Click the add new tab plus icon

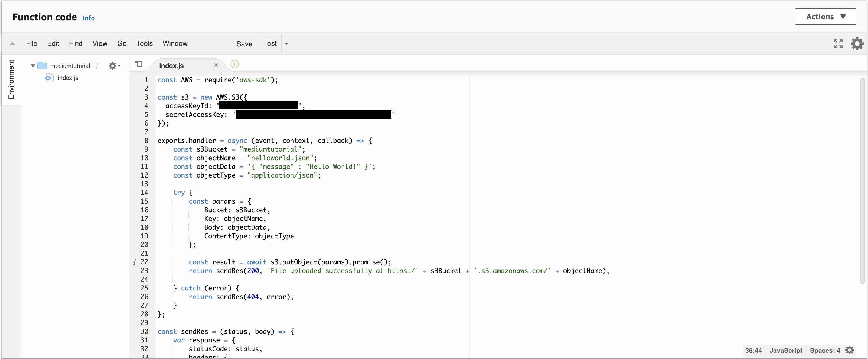[234, 64]
